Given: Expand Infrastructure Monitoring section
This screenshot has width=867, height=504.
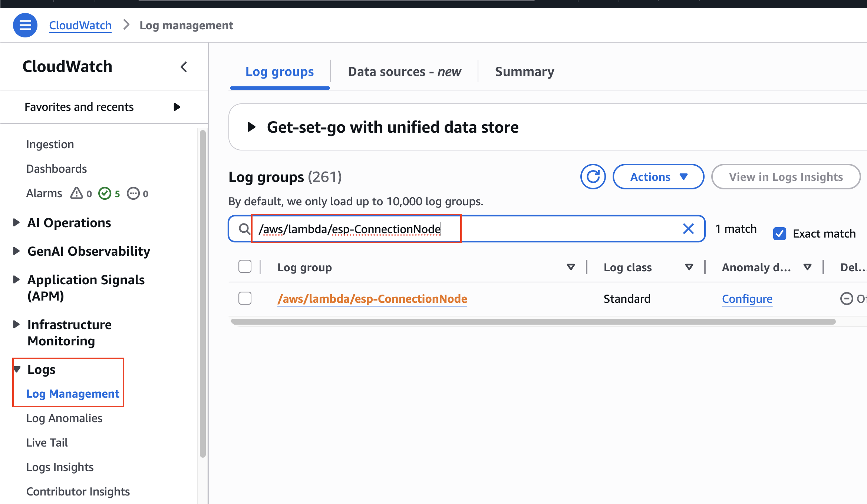Looking at the screenshot, I should [16, 324].
